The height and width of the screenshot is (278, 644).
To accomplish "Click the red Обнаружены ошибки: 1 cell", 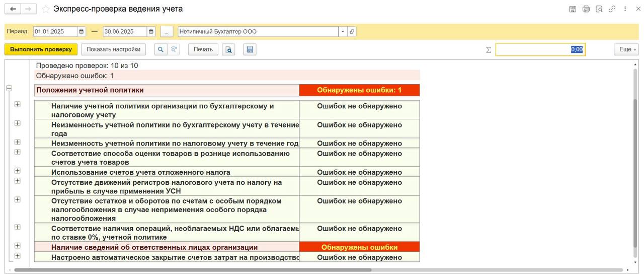I will pyautogui.click(x=359, y=90).
